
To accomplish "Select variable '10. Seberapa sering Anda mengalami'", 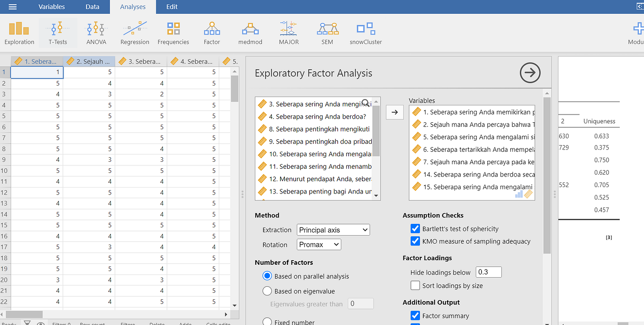I will 314,154.
